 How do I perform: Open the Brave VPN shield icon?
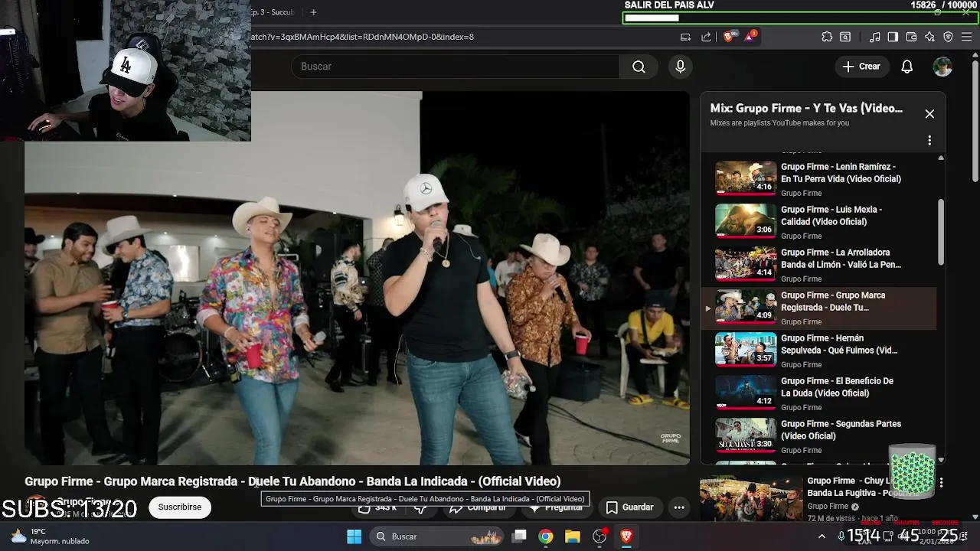(948, 37)
